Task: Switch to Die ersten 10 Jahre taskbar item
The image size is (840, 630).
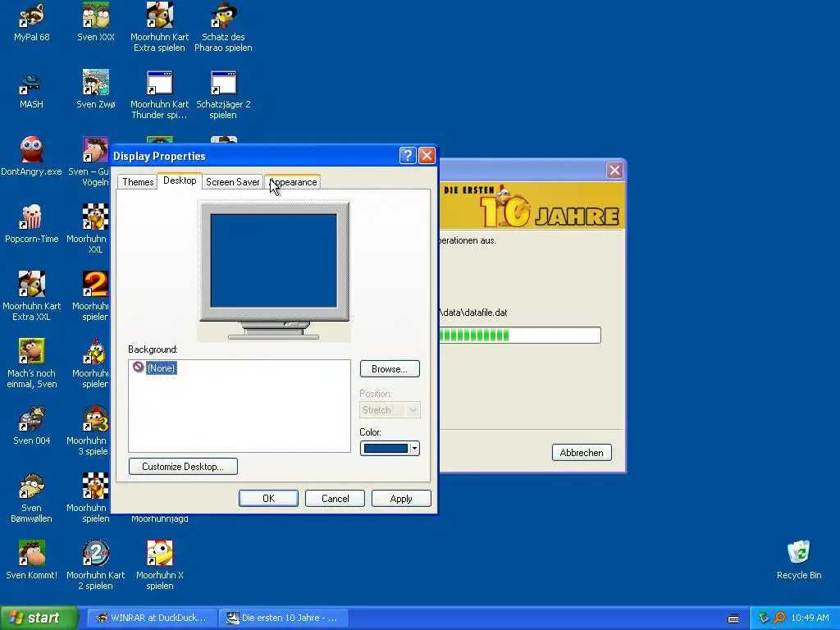Action: (284, 618)
